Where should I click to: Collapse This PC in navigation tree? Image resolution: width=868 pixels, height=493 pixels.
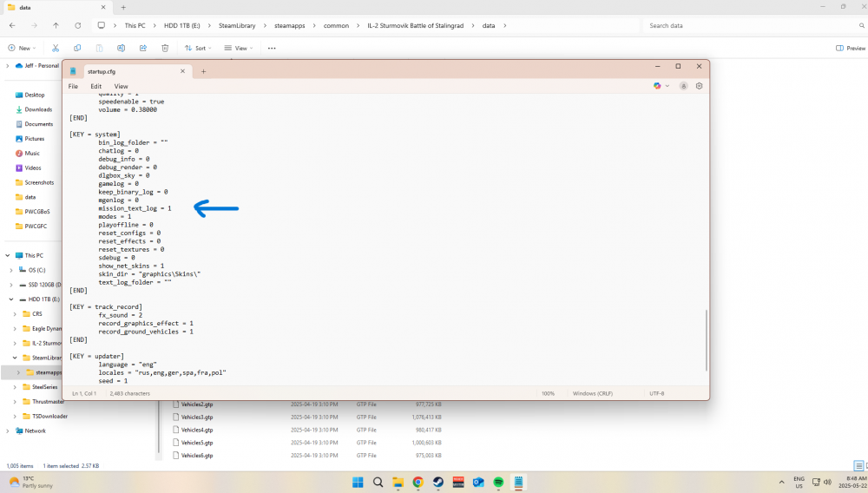click(8, 256)
